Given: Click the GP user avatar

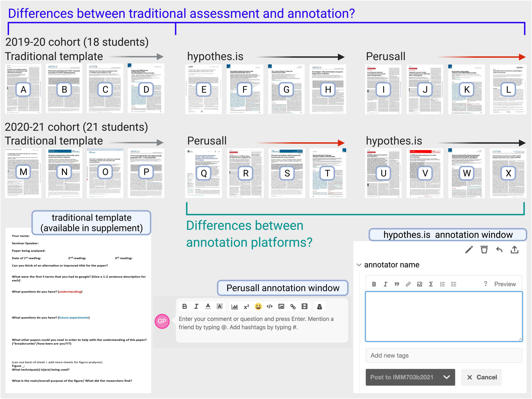Looking at the screenshot, I should (162, 321).
